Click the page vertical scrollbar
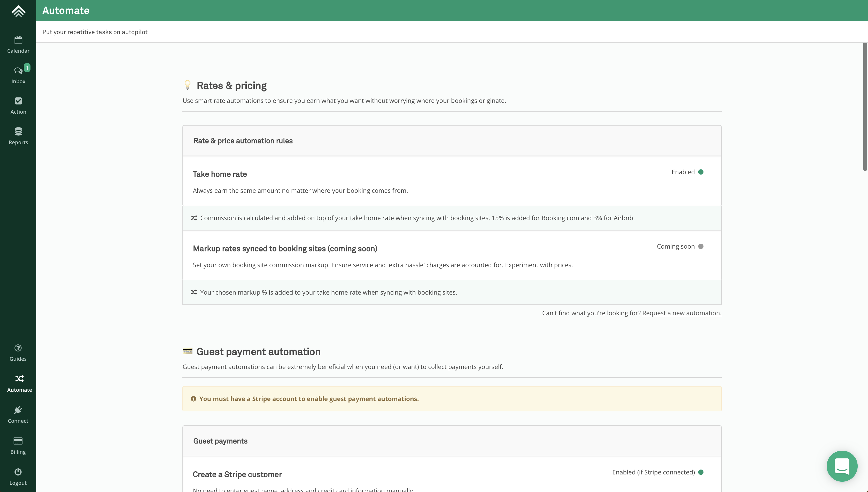Viewport: 868px width, 492px height. 865,107
